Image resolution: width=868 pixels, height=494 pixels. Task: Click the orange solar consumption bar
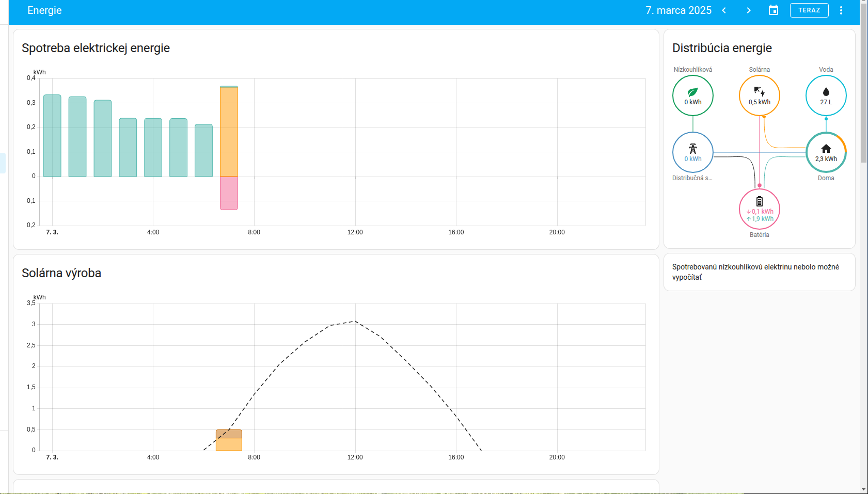point(229,132)
